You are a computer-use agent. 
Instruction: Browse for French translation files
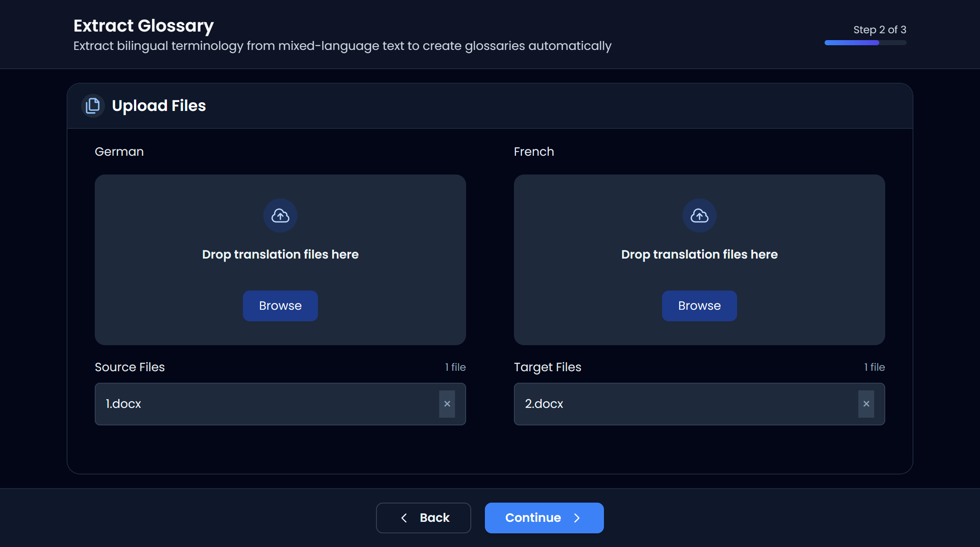pyautogui.click(x=699, y=306)
